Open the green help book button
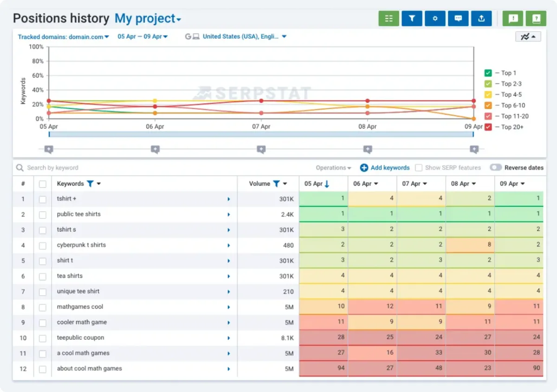 click(536, 19)
